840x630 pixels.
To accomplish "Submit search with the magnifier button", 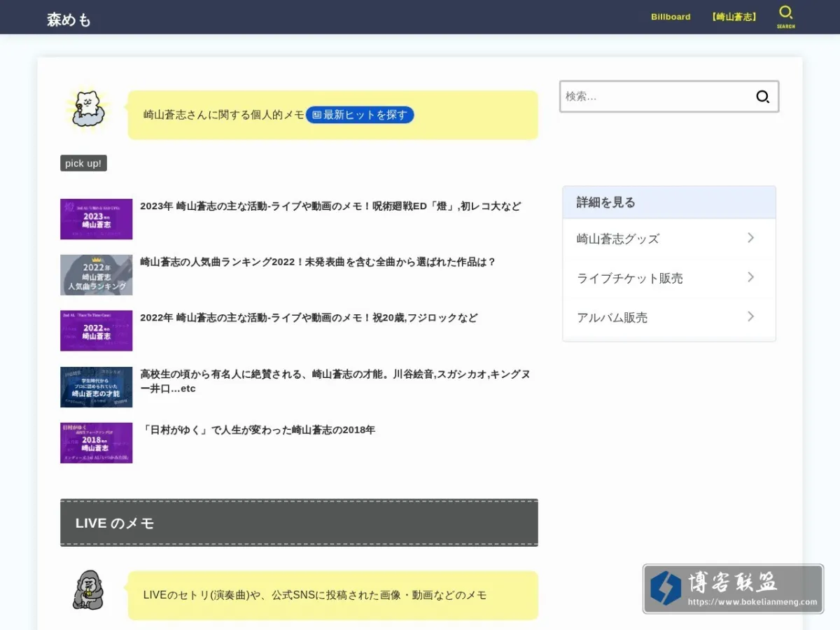I will 762,97.
